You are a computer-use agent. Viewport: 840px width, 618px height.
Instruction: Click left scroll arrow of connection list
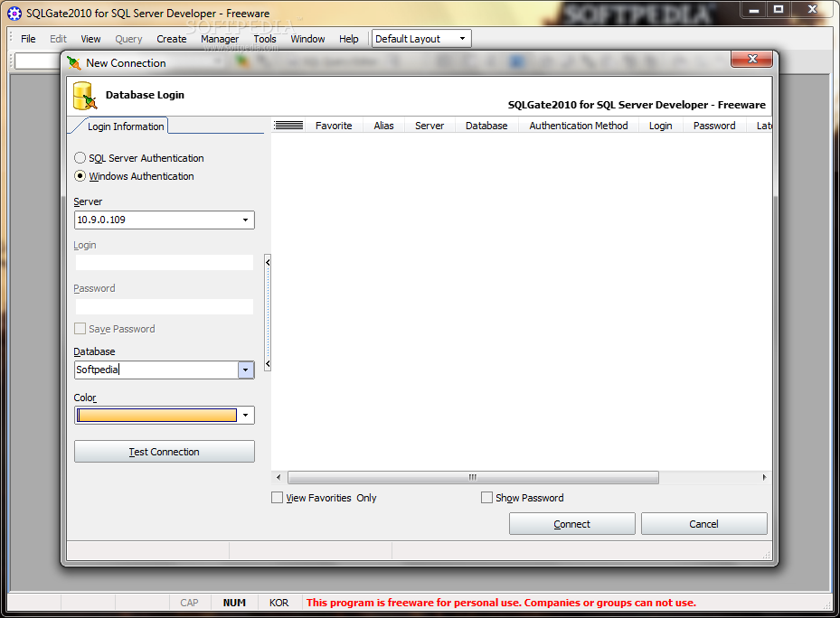point(278,477)
